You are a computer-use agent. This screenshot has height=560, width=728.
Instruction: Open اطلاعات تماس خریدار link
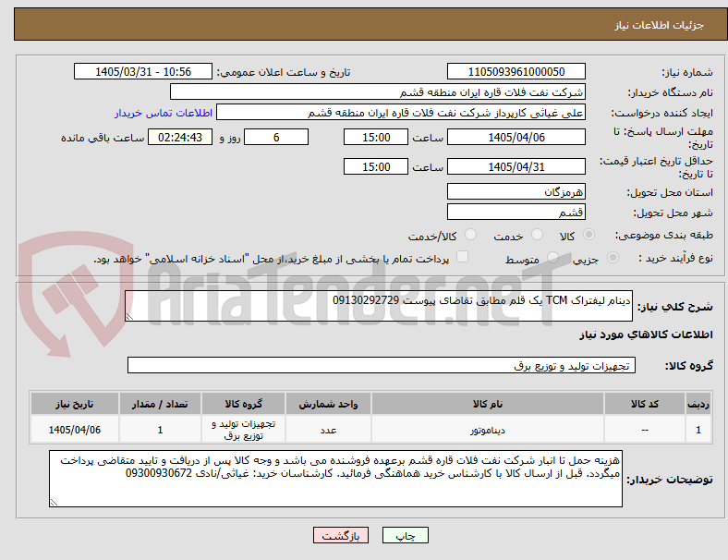(164, 113)
